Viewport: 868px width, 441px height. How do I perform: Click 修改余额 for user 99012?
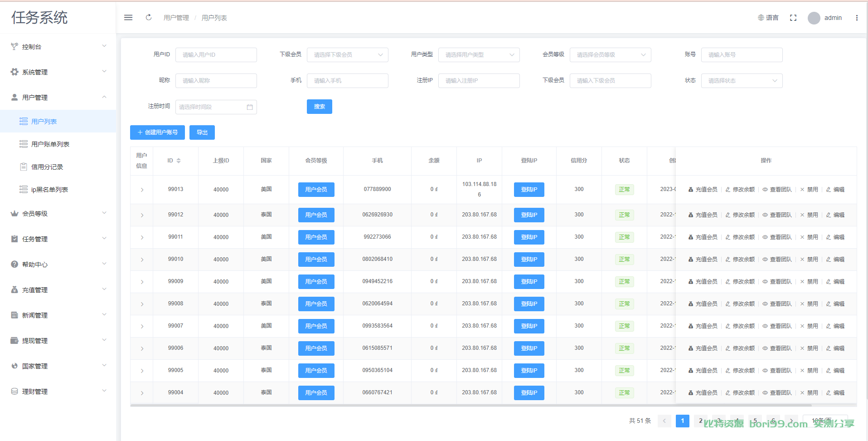pyautogui.click(x=740, y=215)
